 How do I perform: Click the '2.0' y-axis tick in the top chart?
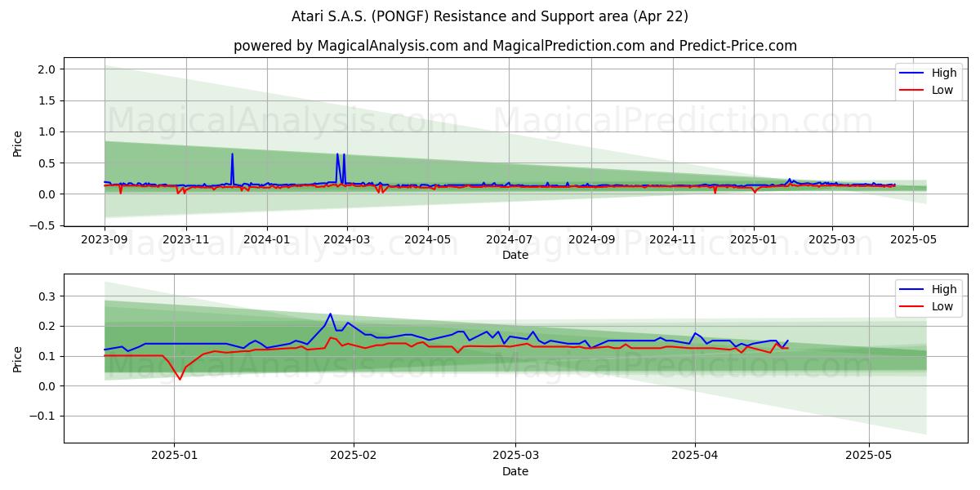point(47,69)
